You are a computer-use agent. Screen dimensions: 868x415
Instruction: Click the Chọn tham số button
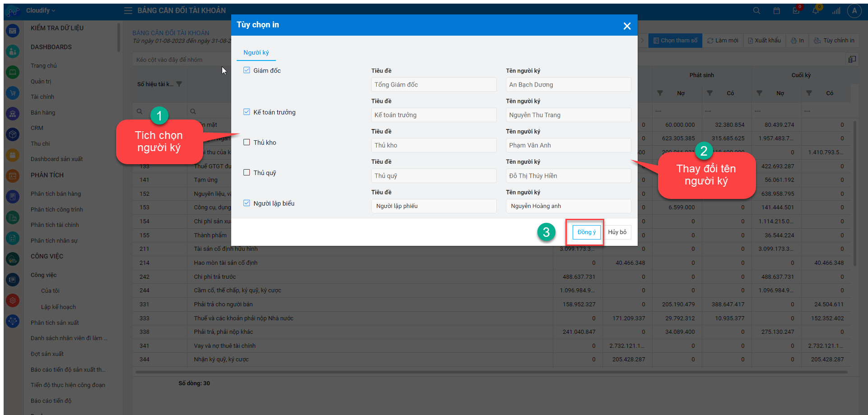(675, 40)
